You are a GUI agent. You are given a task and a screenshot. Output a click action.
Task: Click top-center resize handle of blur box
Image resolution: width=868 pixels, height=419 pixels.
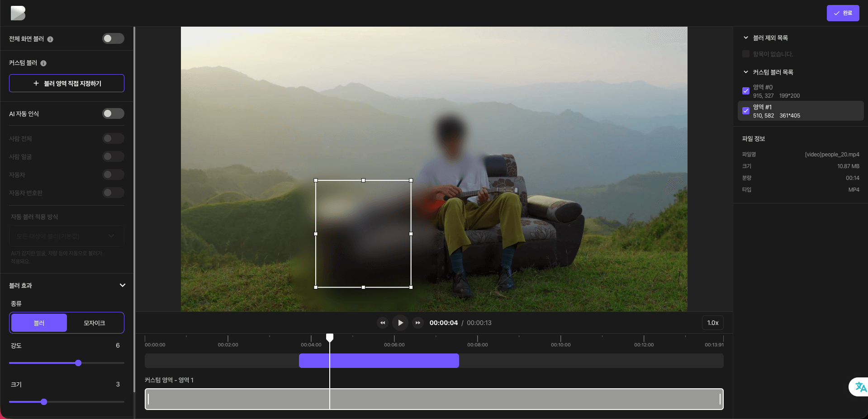pos(363,180)
